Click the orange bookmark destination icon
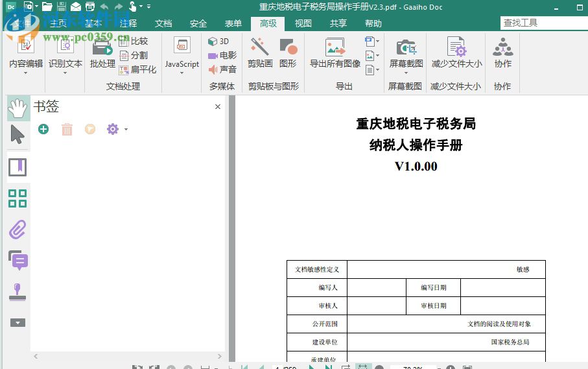Screen dimensions: 588x369 [x=90, y=129]
